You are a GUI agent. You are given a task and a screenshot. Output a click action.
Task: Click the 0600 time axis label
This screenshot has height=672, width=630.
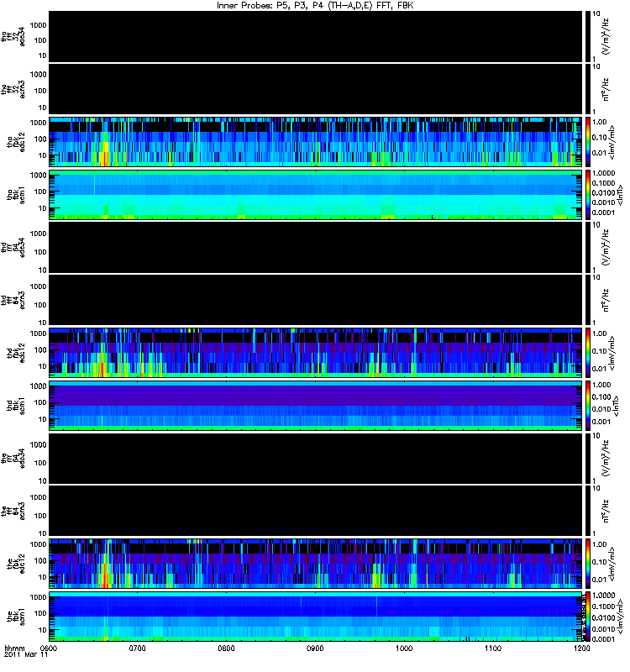[49, 648]
